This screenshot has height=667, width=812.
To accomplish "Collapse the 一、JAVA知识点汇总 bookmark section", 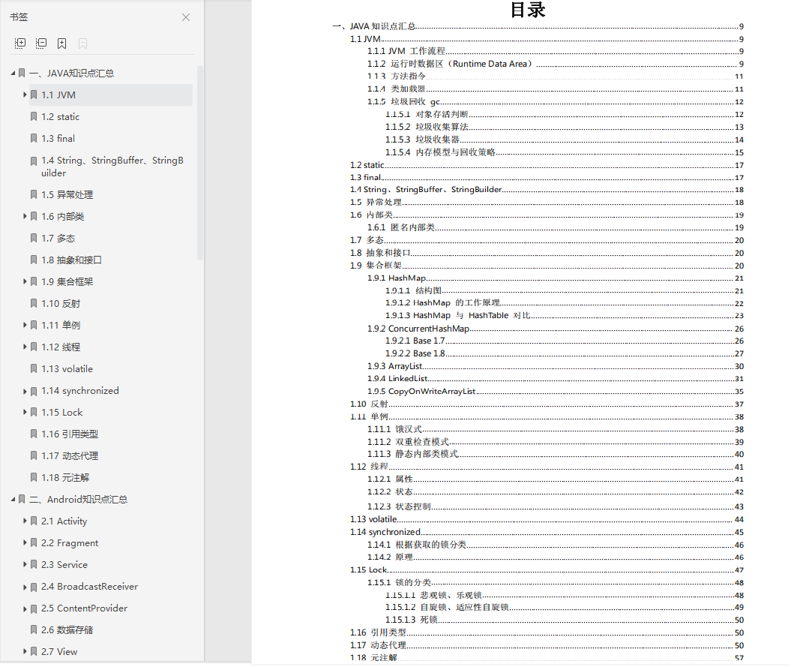I will (13, 74).
